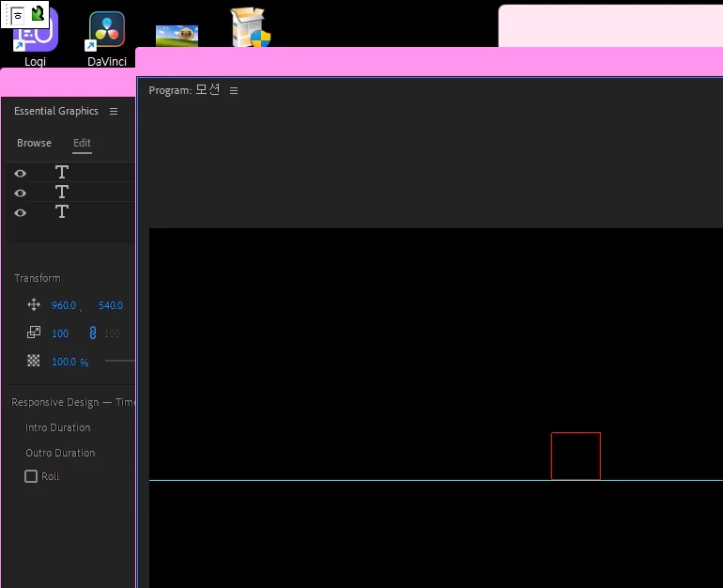The height and width of the screenshot is (588, 723).
Task: Open the Program monitor panel menu
Action: point(234,91)
